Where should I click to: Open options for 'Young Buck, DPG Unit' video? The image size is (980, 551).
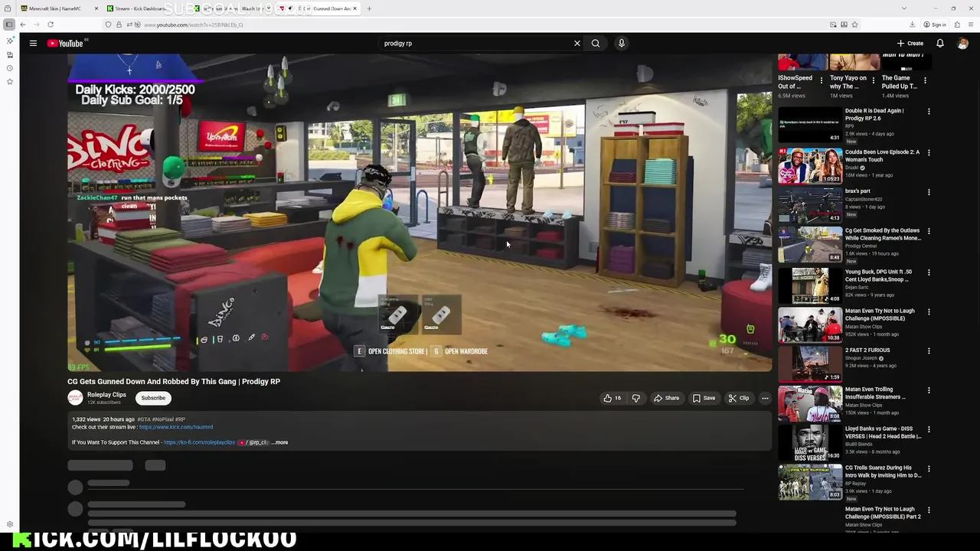point(929,272)
